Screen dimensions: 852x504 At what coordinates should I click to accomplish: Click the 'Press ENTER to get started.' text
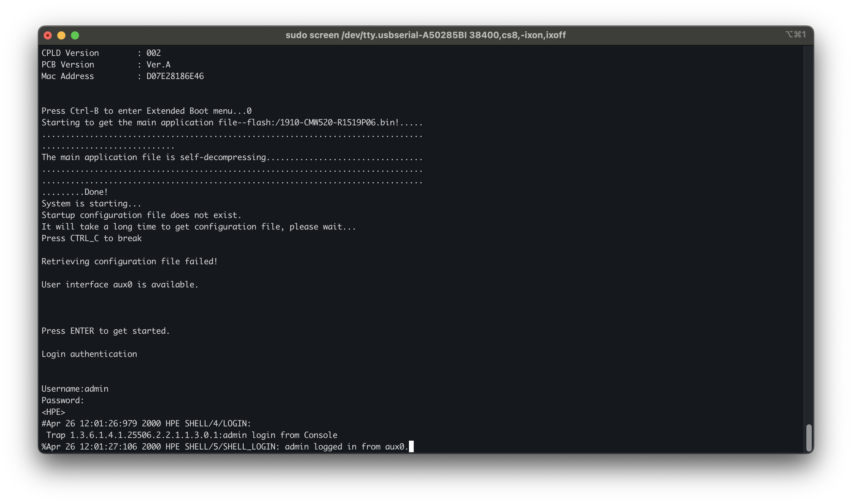click(106, 331)
